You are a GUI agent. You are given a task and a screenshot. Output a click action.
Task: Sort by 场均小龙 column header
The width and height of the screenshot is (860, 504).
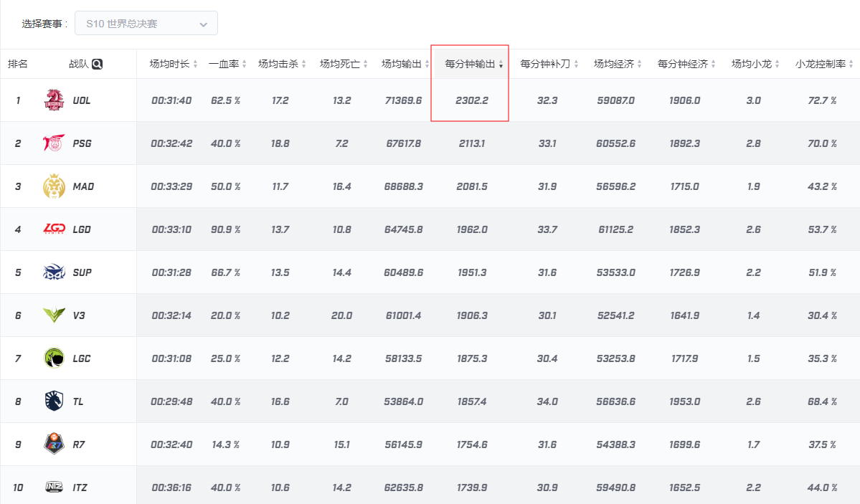point(755,65)
